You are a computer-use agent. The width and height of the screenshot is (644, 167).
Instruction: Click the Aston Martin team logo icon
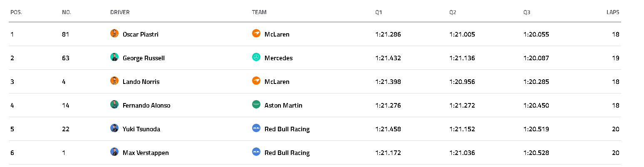point(256,105)
